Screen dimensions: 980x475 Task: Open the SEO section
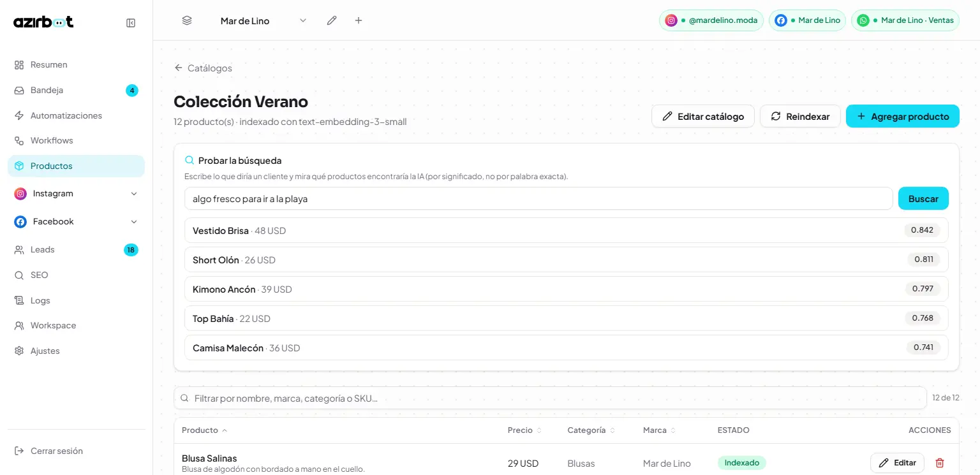(76, 275)
